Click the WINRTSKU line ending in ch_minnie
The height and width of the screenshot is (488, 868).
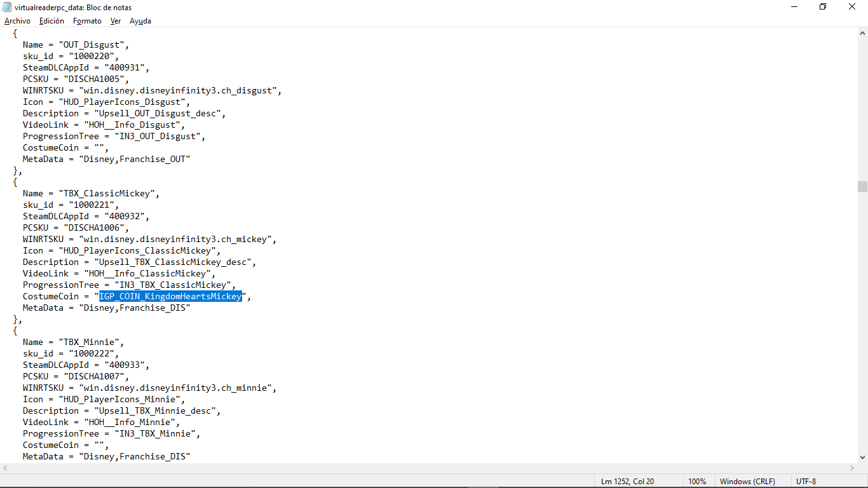click(150, 388)
